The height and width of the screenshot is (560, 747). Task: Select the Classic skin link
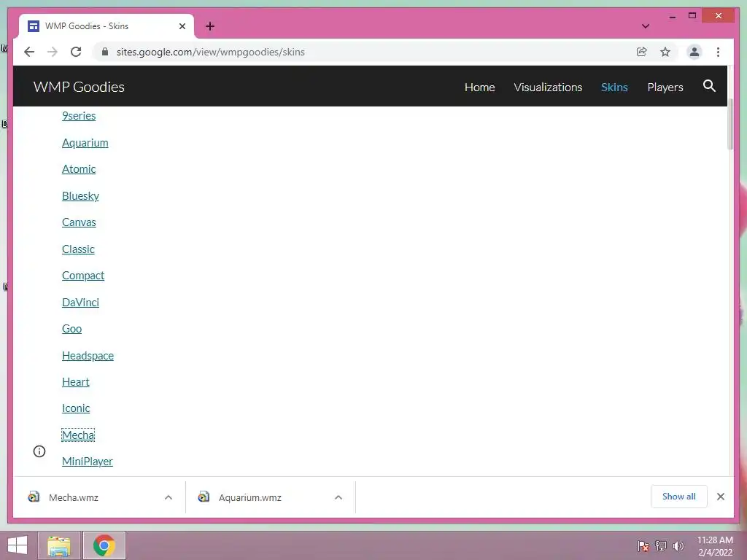click(78, 249)
